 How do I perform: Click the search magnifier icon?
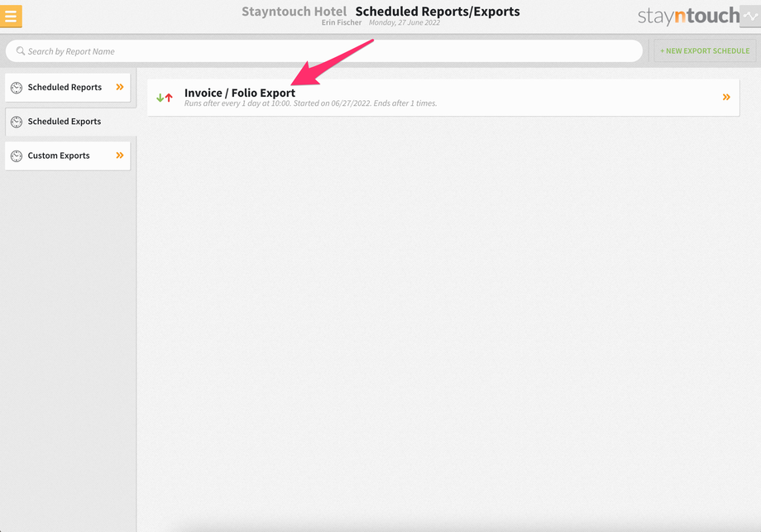coord(21,51)
